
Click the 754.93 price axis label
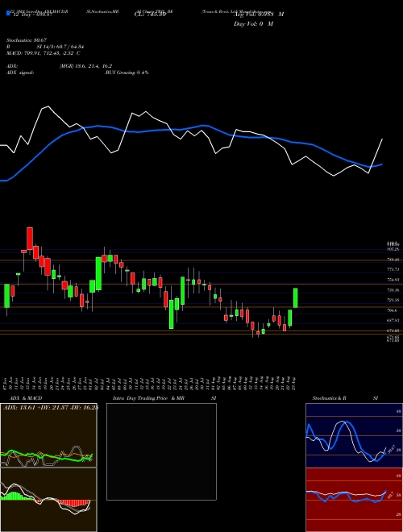point(393,280)
